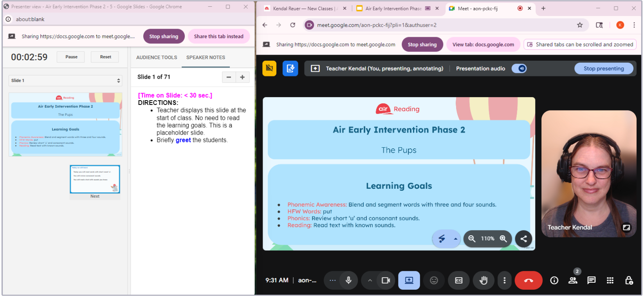Click the share icon on the slide
Viewport: 644px width, 296px height.
tap(523, 238)
